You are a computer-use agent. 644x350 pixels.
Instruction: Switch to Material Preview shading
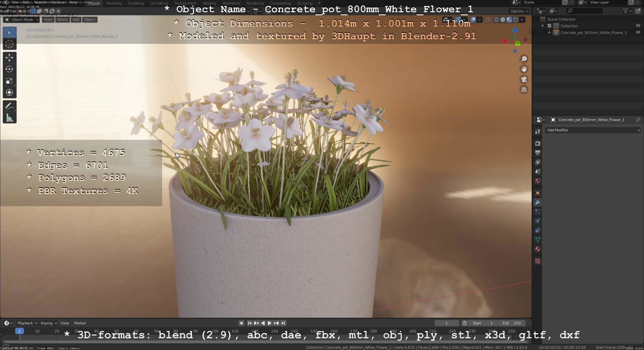pos(509,19)
